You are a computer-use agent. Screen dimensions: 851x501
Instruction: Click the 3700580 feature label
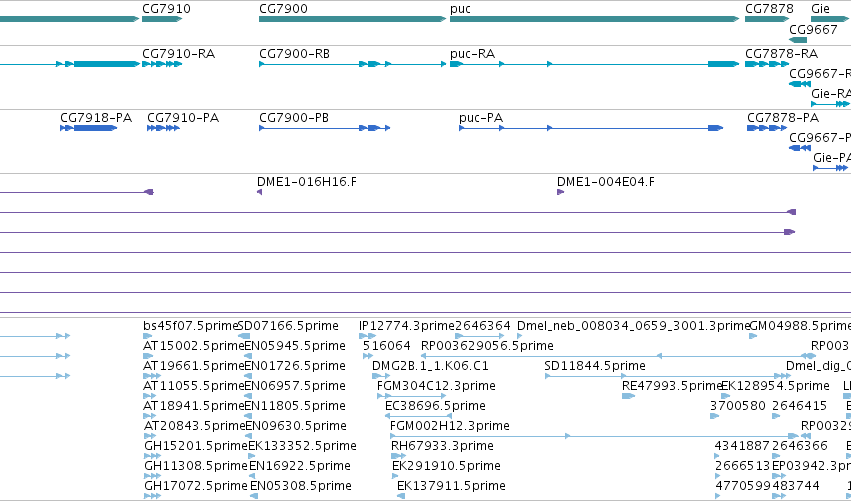[738, 406]
